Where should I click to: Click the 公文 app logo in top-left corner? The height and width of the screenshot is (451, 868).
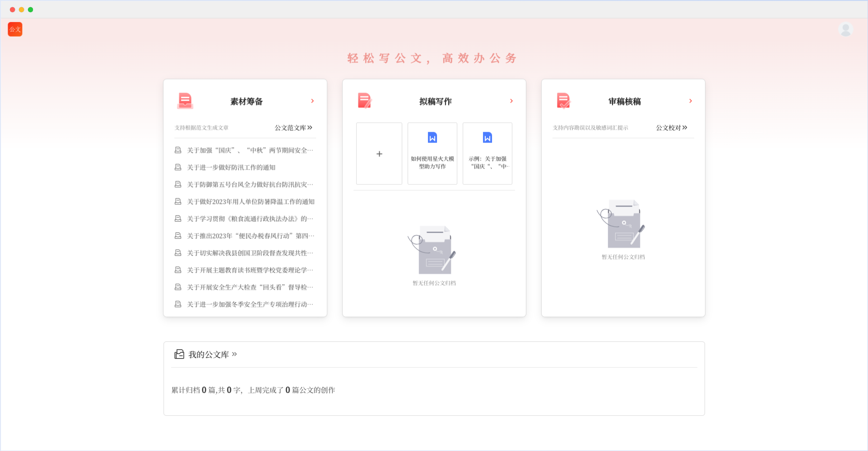[x=14, y=29]
